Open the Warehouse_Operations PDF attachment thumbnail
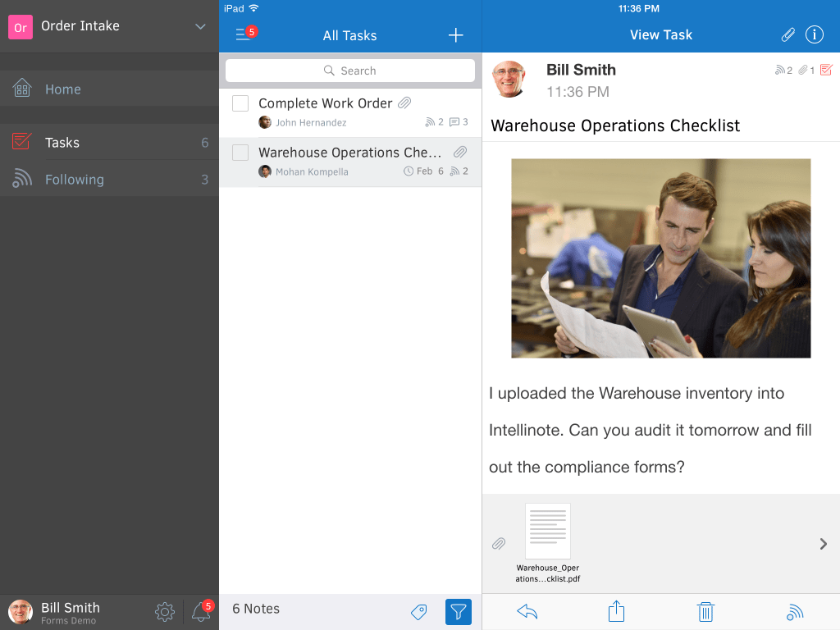This screenshot has width=840, height=630. 548,530
